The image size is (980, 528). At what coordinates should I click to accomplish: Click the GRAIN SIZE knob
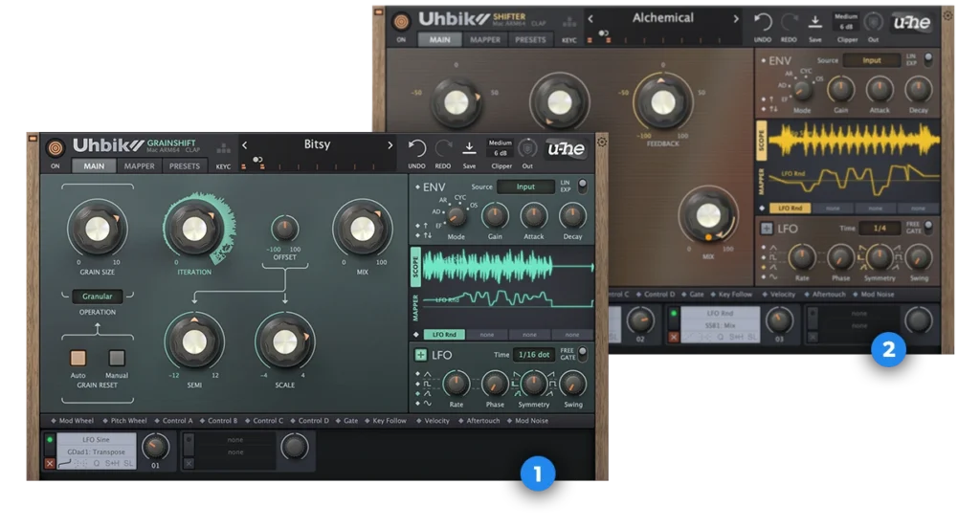click(97, 229)
